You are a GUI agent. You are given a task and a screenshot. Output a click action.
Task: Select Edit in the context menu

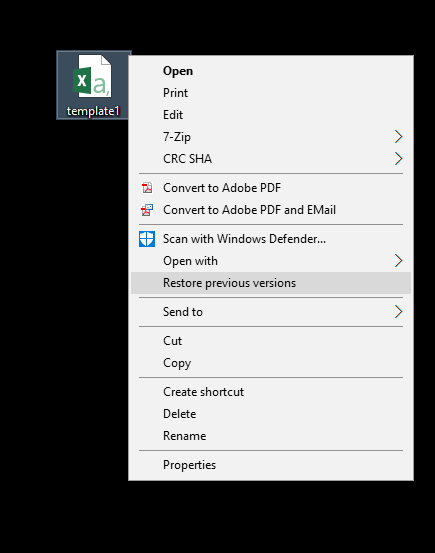[271, 115]
